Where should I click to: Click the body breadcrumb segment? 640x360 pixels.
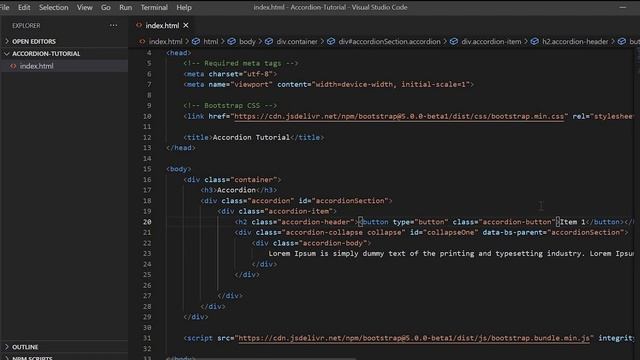[247, 41]
